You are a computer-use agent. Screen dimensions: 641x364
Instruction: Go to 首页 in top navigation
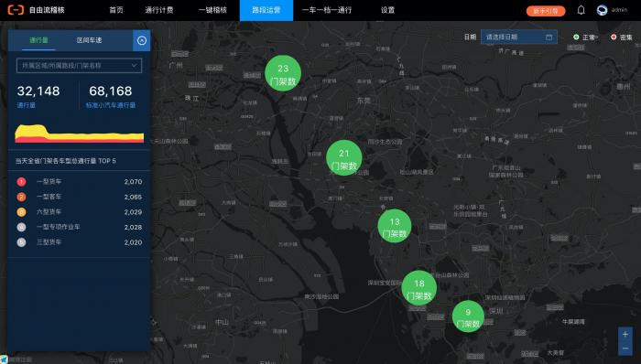tap(116, 10)
